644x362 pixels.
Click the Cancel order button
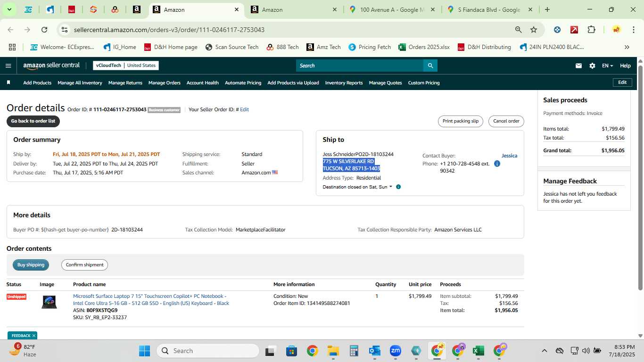click(x=506, y=121)
